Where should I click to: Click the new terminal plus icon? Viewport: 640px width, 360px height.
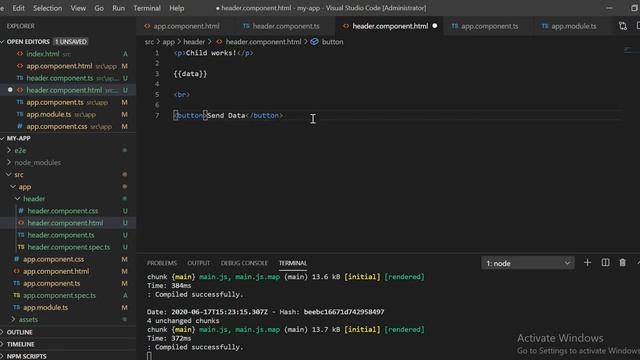[587, 263]
